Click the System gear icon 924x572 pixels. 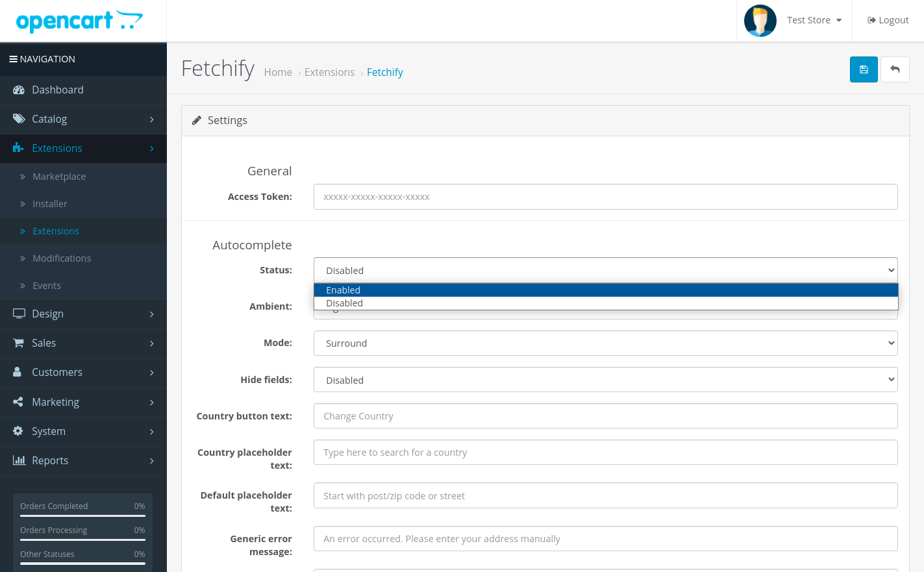pyautogui.click(x=18, y=431)
